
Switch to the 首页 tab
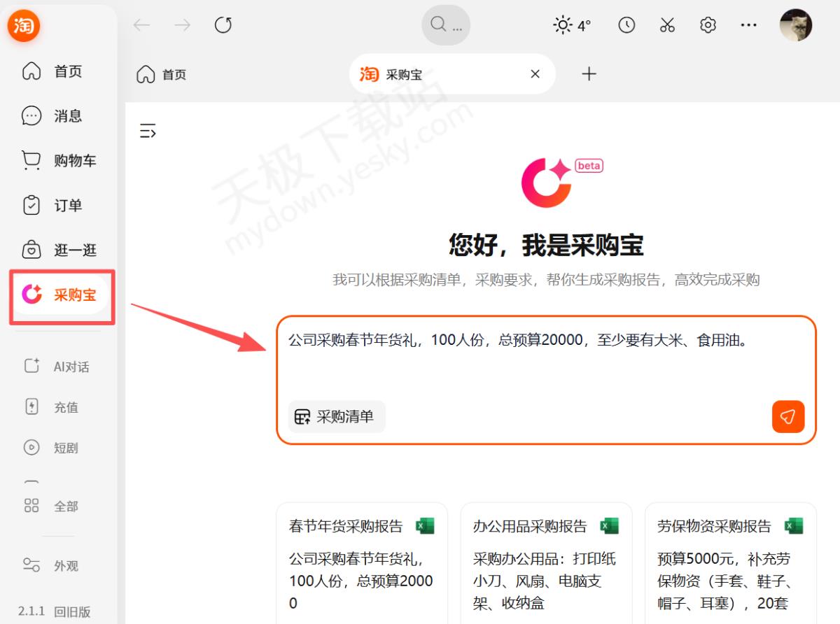pyautogui.click(x=162, y=74)
